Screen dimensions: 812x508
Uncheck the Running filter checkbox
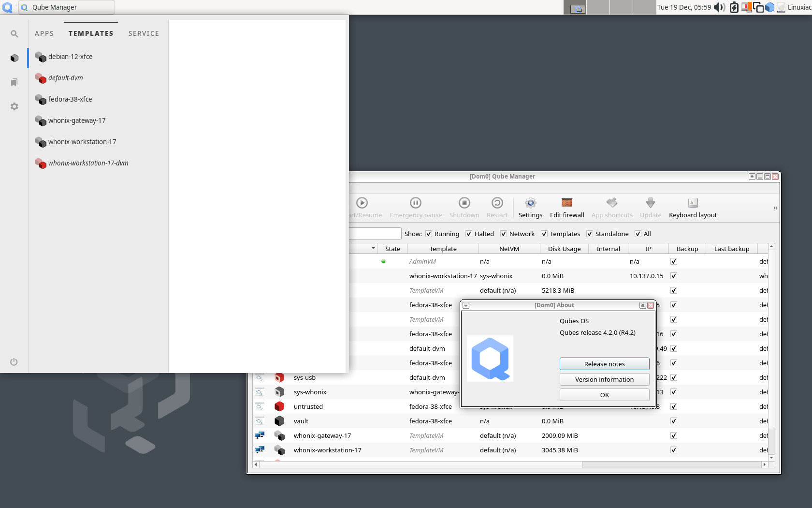[429, 234]
